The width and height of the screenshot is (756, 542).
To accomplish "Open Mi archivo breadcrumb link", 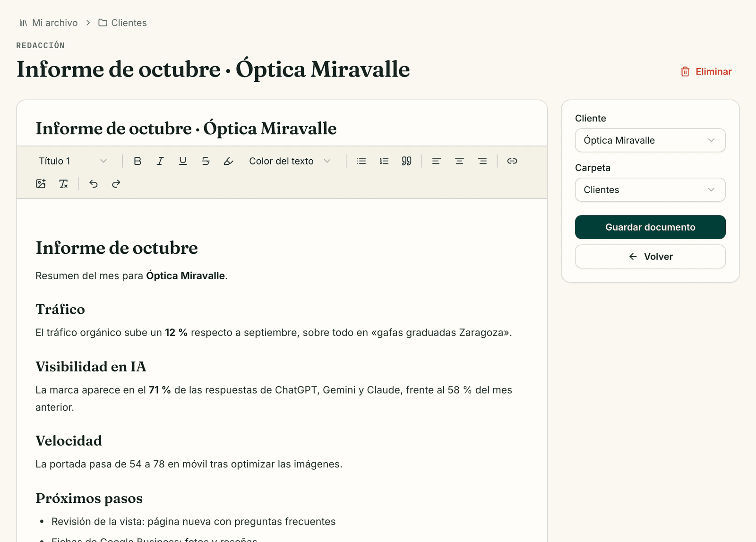I will [x=48, y=23].
